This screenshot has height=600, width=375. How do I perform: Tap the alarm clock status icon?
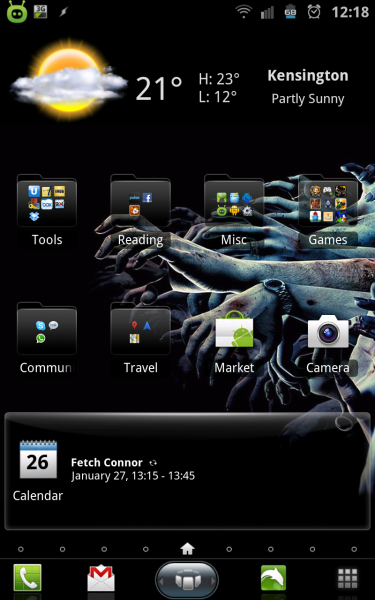tap(314, 12)
